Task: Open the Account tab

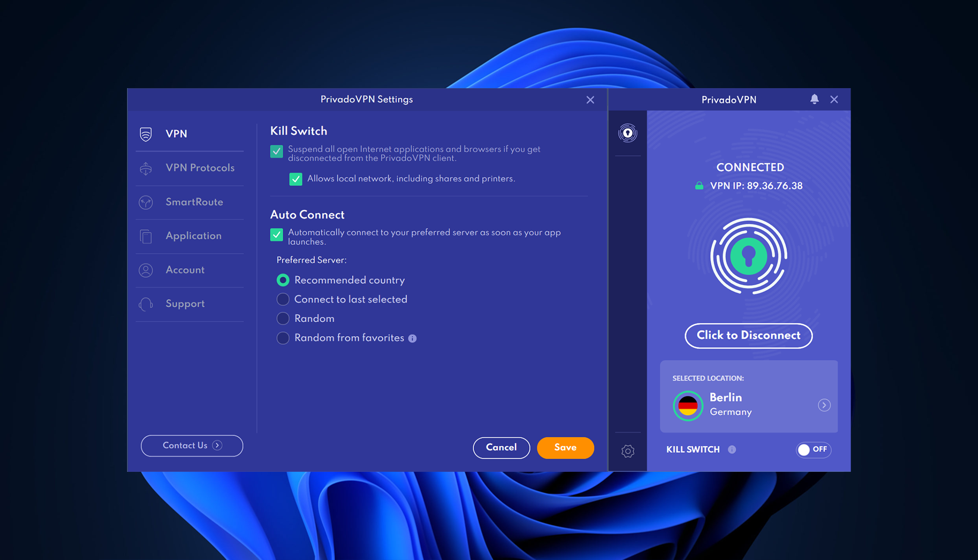Action: click(x=189, y=270)
